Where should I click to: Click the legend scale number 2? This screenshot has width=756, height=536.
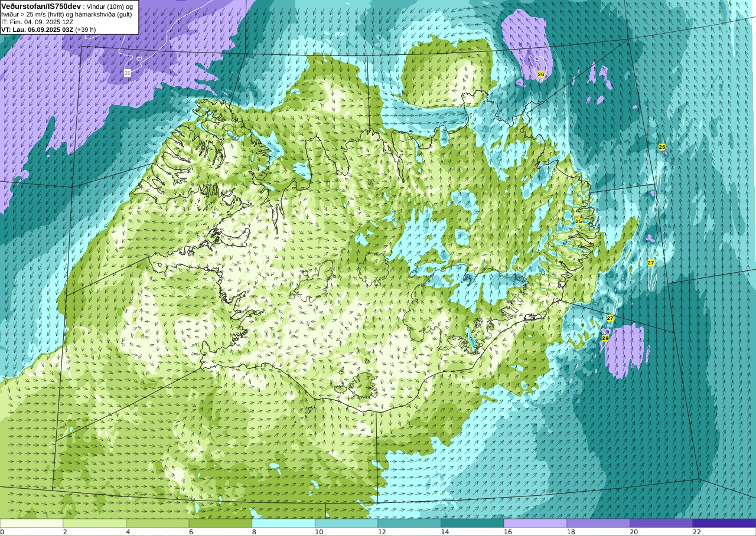click(65, 532)
